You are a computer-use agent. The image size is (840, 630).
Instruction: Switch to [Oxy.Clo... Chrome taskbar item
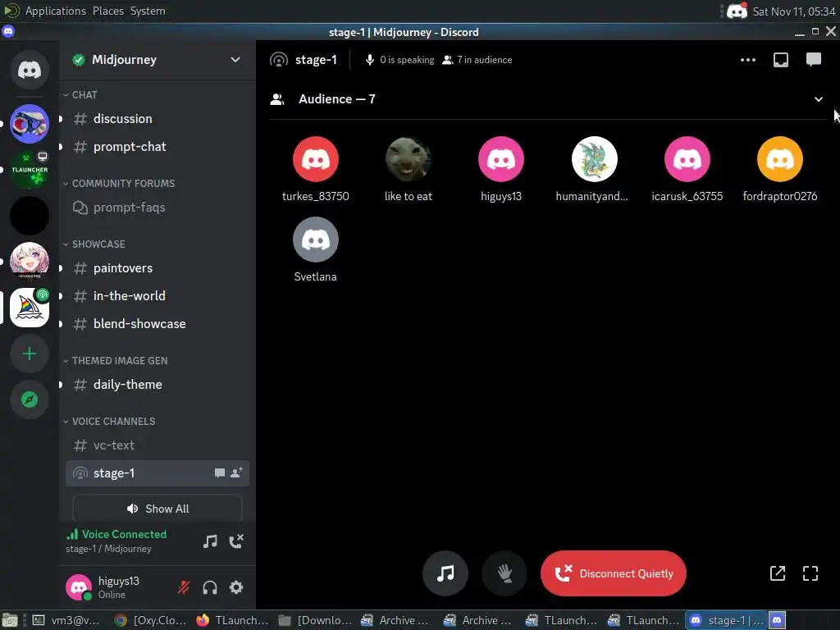coord(151,620)
